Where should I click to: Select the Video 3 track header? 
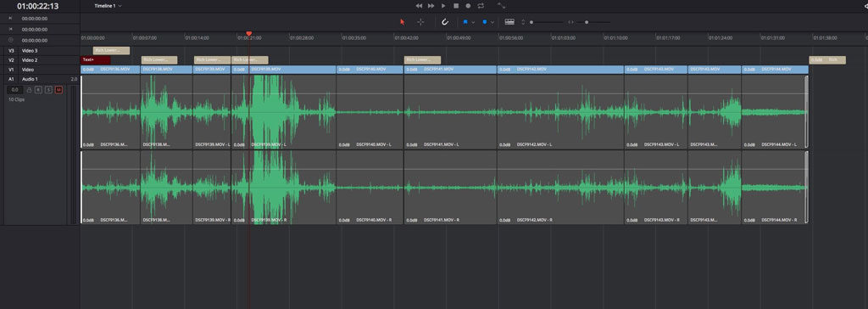point(42,50)
